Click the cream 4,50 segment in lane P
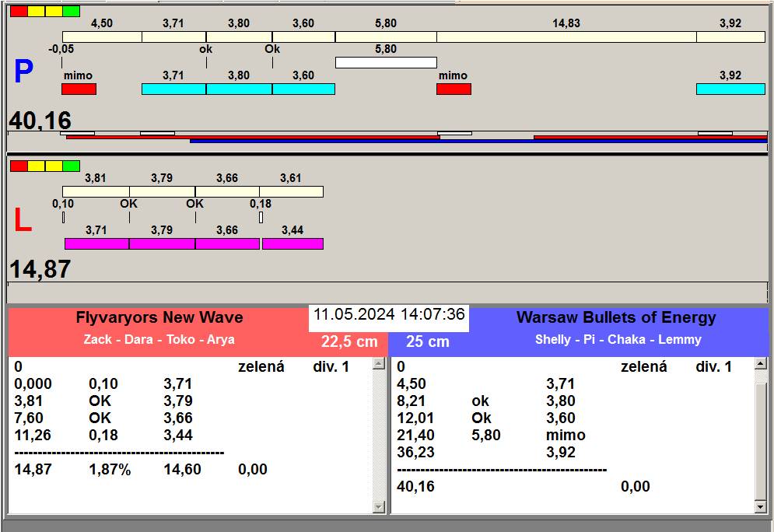 tap(102, 37)
